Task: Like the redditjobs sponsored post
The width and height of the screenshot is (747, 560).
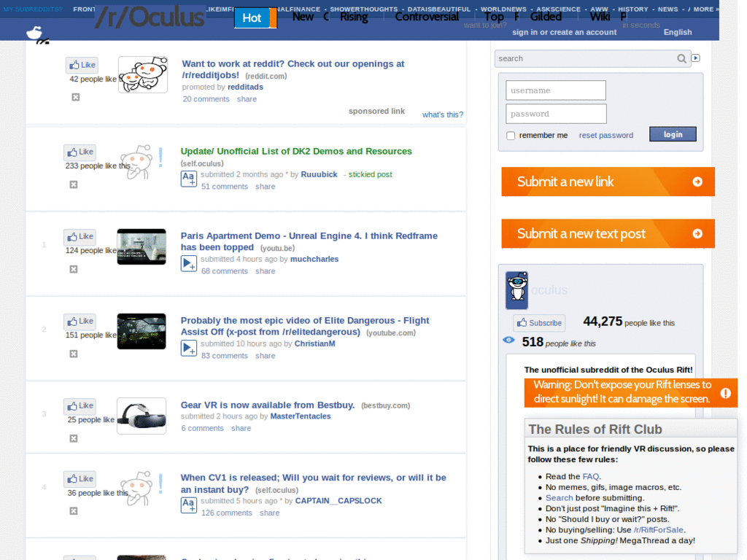Action: (82, 65)
